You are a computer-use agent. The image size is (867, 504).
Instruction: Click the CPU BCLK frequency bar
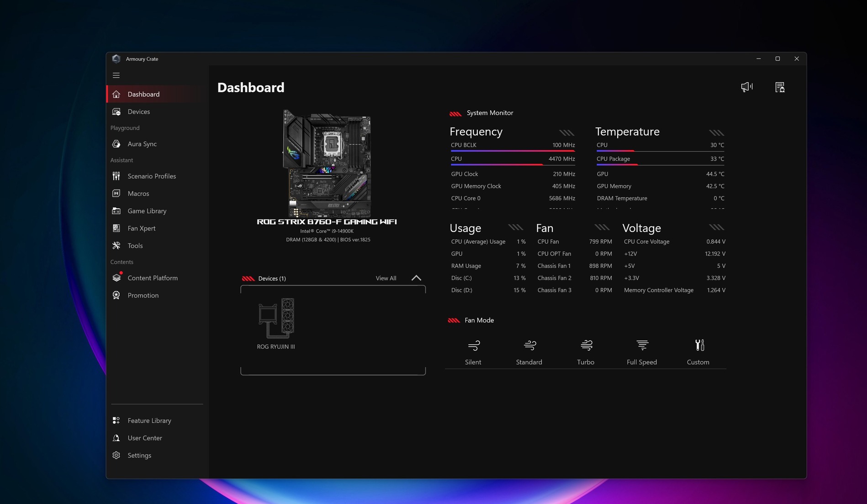point(513,150)
